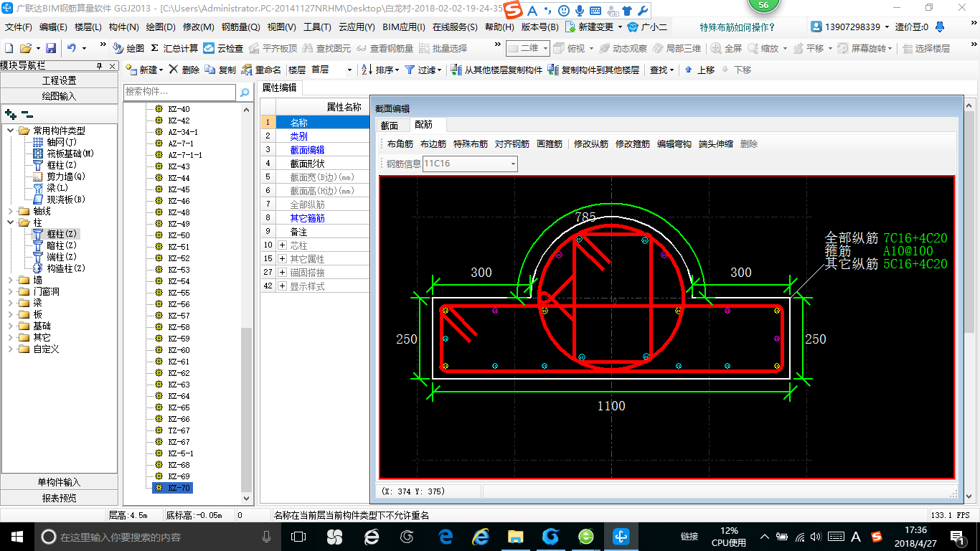Screen dimensions: 980x551
Task: Select 暗柱(Z) under 柱 node
Action: (55, 245)
